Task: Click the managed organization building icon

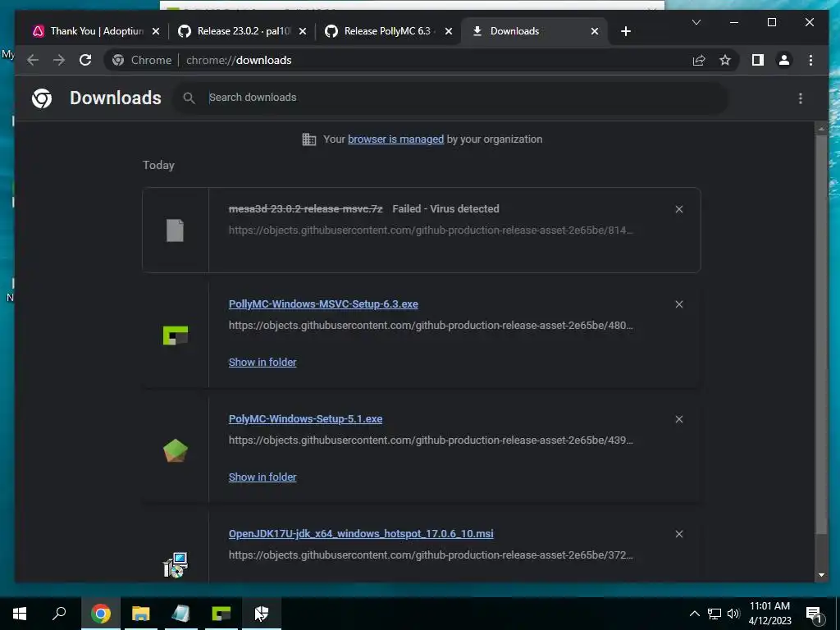Action: pos(309,139)
